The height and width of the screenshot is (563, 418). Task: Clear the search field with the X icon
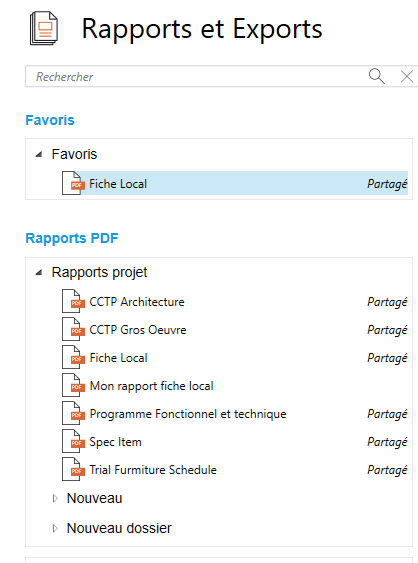(407, 76)
